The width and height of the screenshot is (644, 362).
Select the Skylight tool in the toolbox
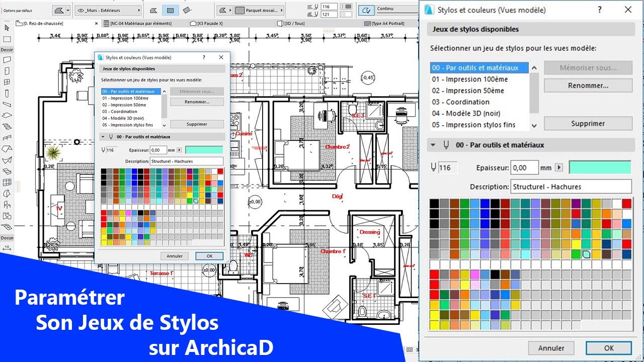[7, 171]
